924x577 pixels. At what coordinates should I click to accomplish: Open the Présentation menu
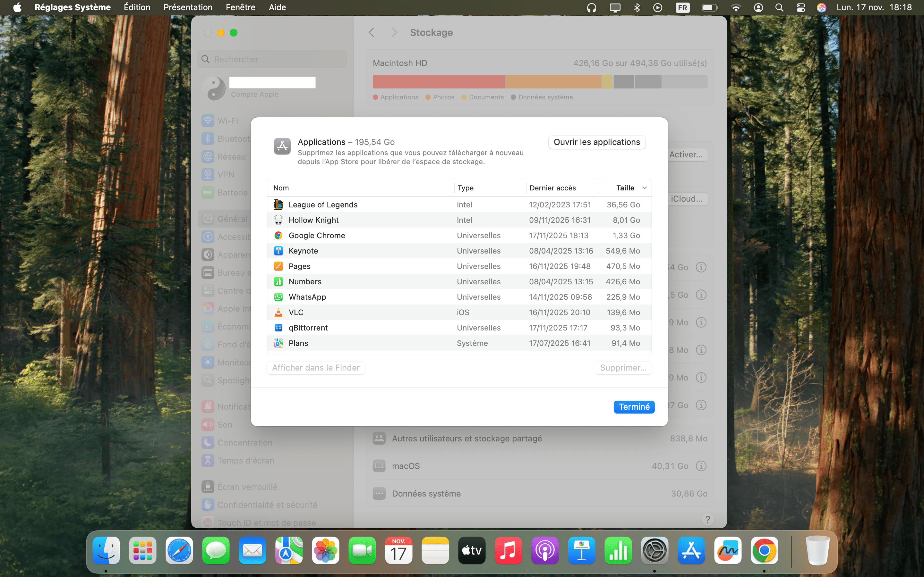tap(187, 8)
